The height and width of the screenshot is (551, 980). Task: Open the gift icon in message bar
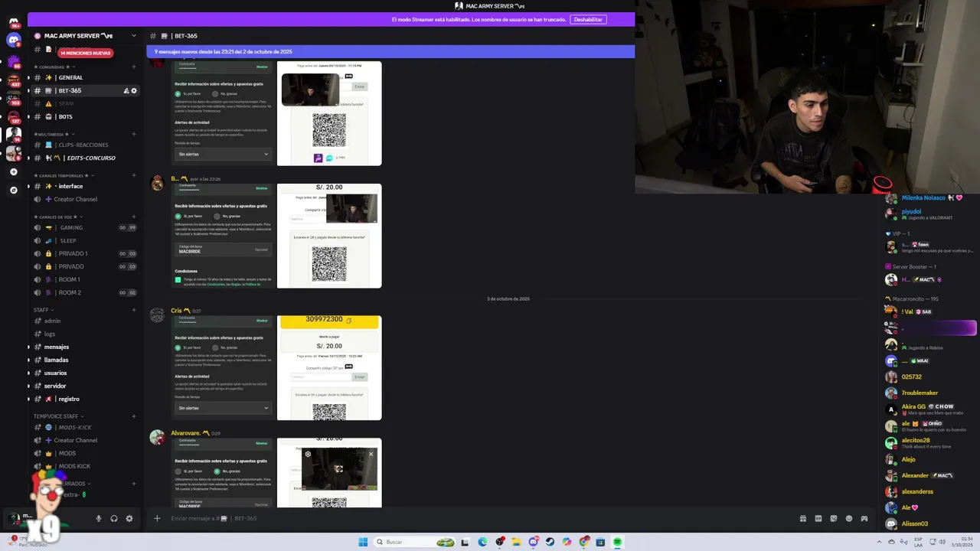pyautogui.click(x=803, y=518)
